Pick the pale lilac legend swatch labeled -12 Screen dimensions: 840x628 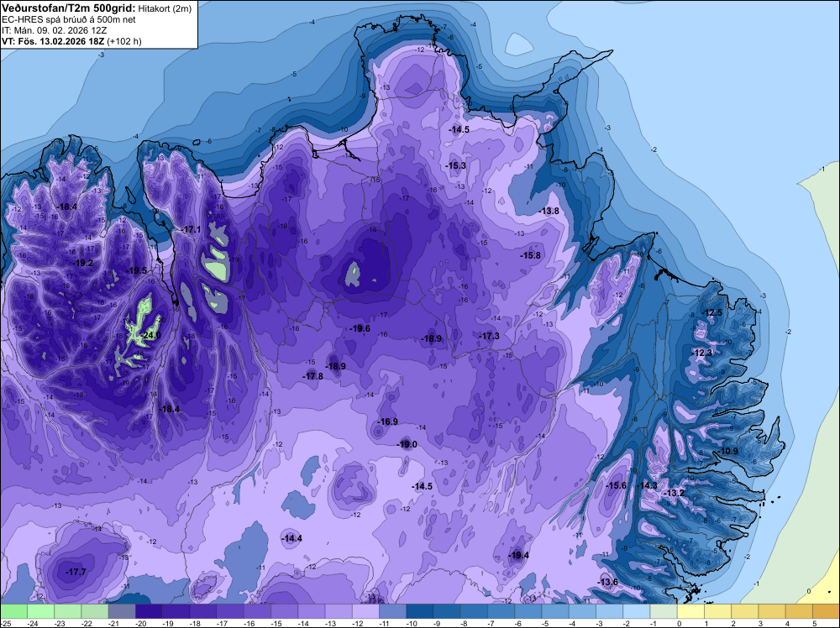366,611
